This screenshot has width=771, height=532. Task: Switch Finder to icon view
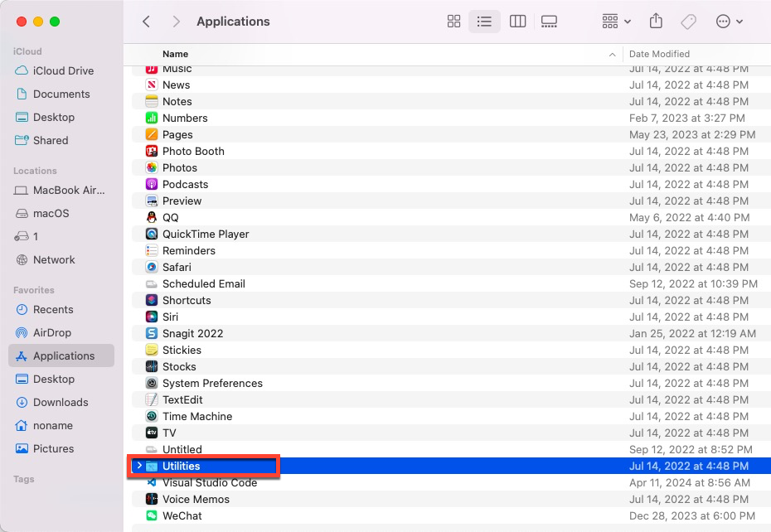[453, 22]
